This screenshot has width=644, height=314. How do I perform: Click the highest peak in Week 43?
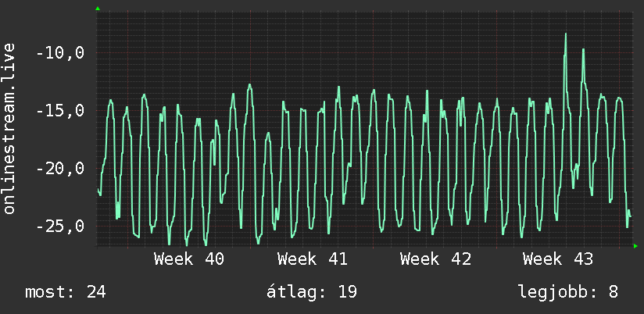566,34
